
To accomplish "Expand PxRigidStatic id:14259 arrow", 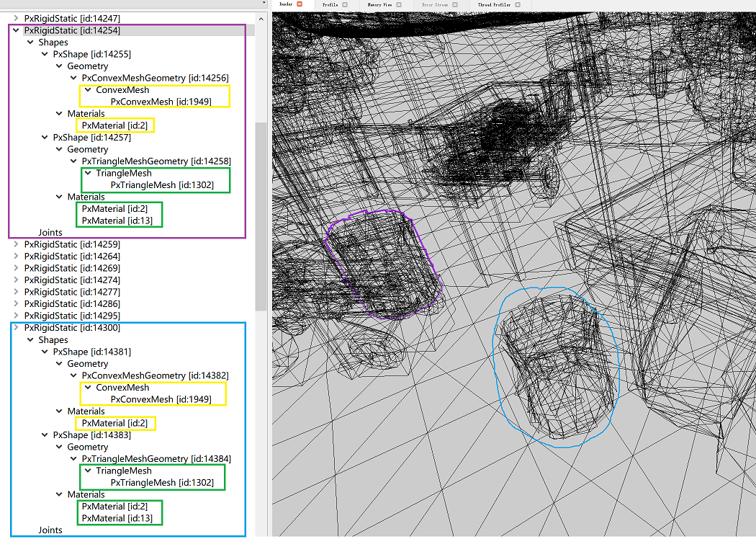I will point(16,244).
